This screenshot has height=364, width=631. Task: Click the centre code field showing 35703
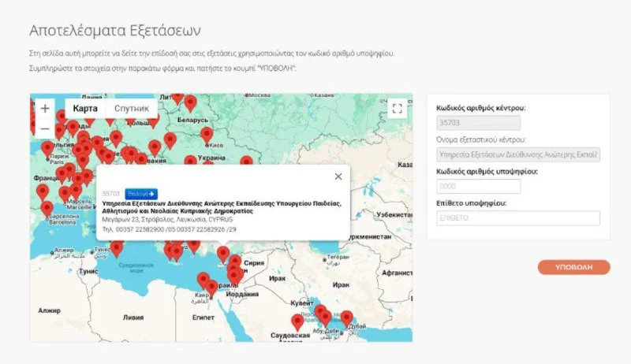click(477, 123)
